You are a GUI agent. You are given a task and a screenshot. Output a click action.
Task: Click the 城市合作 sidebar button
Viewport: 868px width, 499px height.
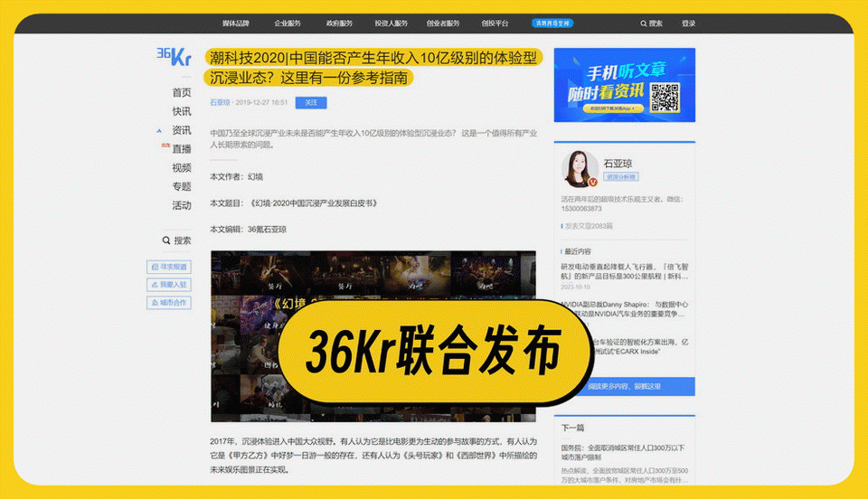[169, 303]
